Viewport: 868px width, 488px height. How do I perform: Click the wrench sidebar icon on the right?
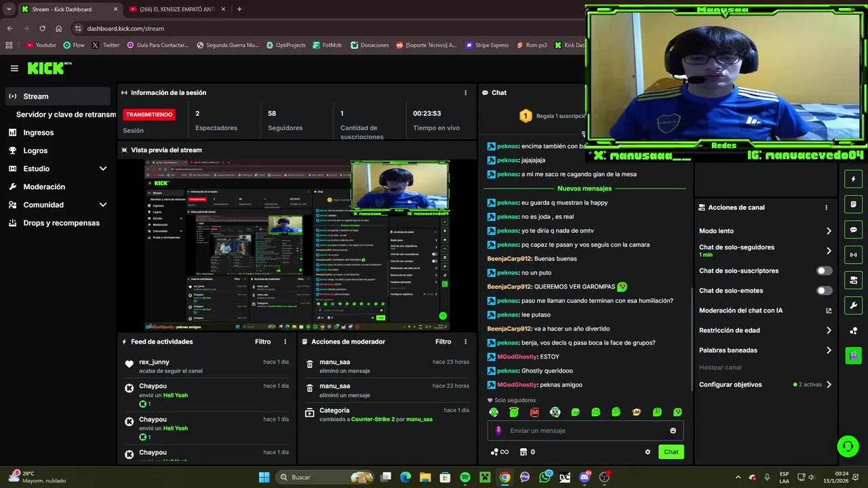(x=853, y=305)
